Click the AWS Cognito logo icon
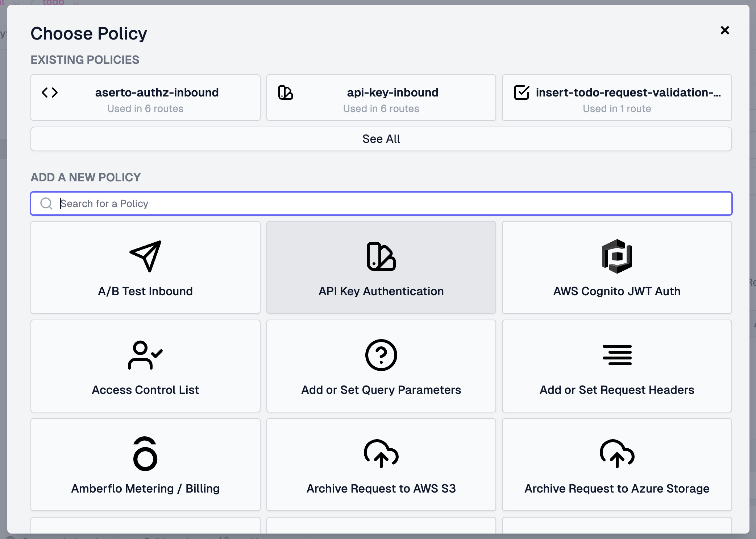Screen dimensions: 756x539 [617, 256]
